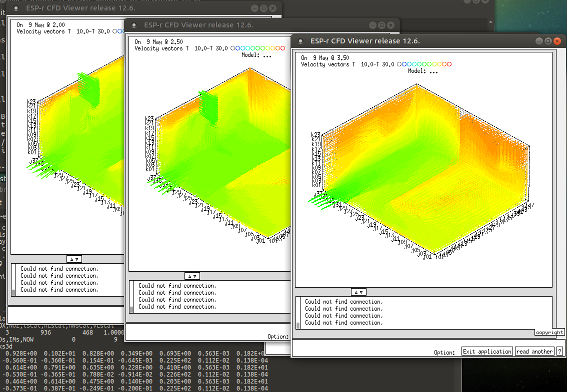
Task: Click the "?" help button in front viewer
Action: click(559, 352)
